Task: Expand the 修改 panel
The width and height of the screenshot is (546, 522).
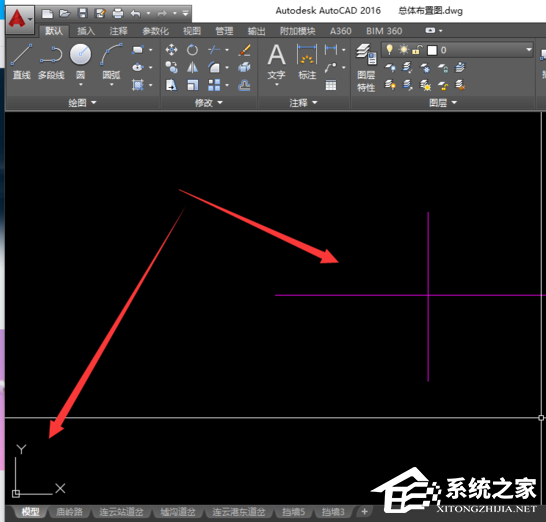Action: pyautogui.click(x=209, y=103)
